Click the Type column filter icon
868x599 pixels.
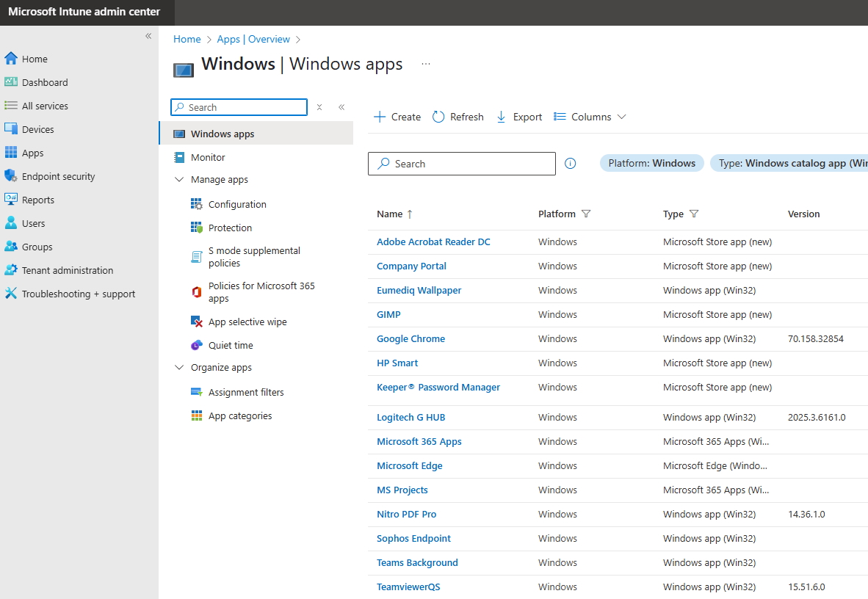(694, 214)
